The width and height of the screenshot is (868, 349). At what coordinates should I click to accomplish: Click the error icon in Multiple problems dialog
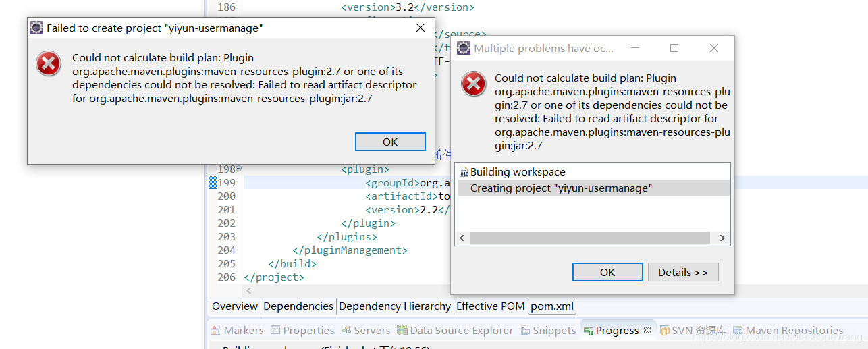(x=474, y=84)
